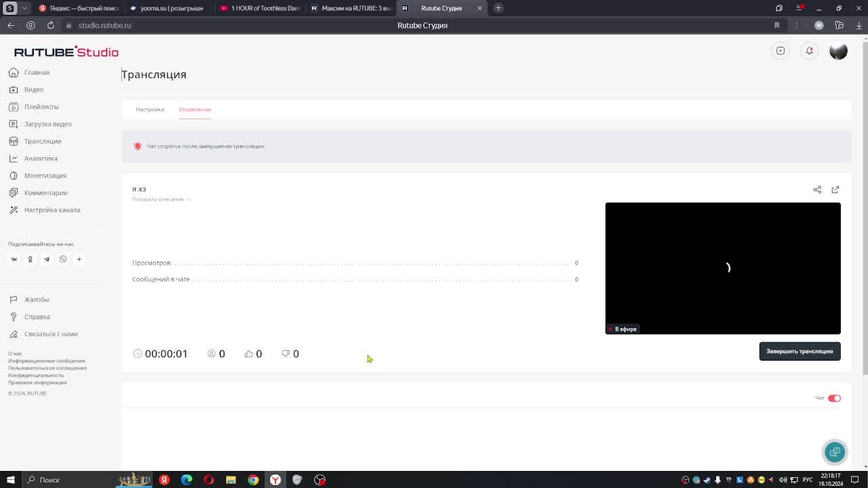
Task: Open Жалобы in sidebar
Action: click(x=28, y=300)
